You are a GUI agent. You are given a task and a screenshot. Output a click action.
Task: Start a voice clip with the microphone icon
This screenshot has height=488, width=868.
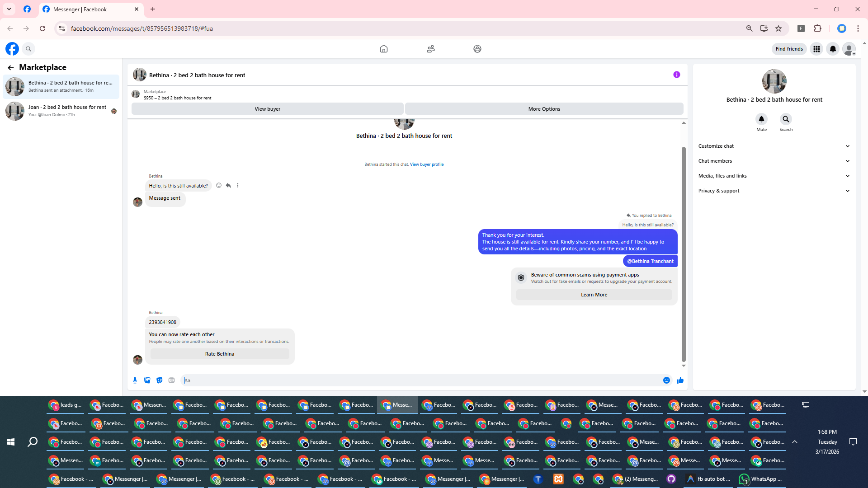pos(135,380)
